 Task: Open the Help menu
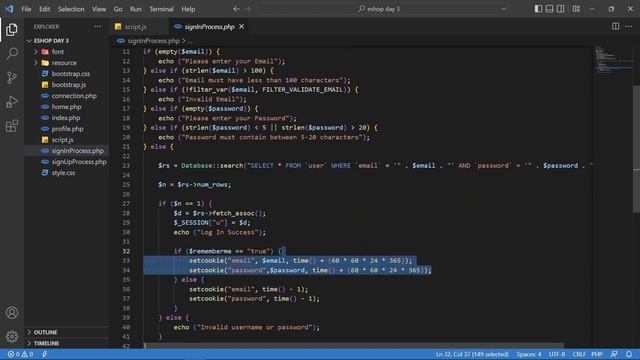point(188,9)
